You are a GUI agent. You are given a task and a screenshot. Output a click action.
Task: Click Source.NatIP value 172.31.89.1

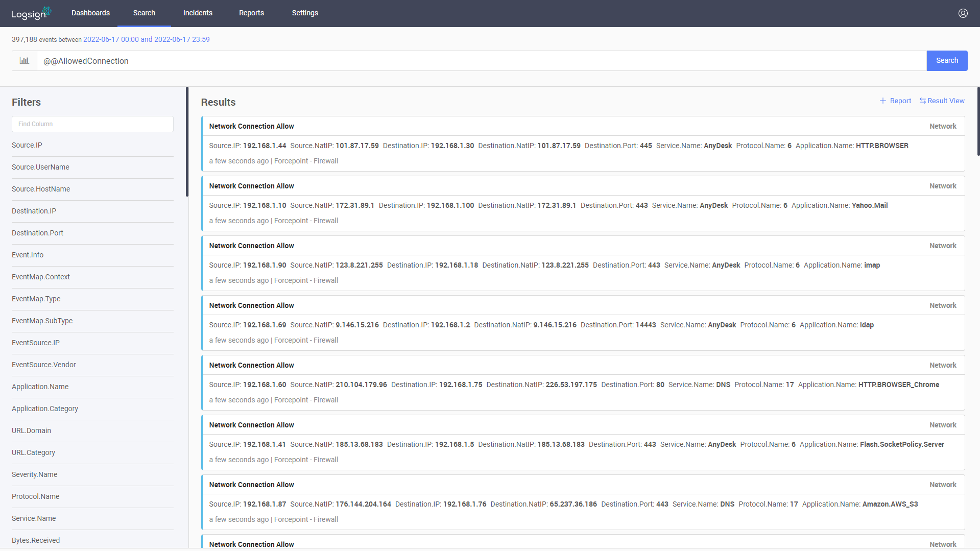tap(355, 205)
